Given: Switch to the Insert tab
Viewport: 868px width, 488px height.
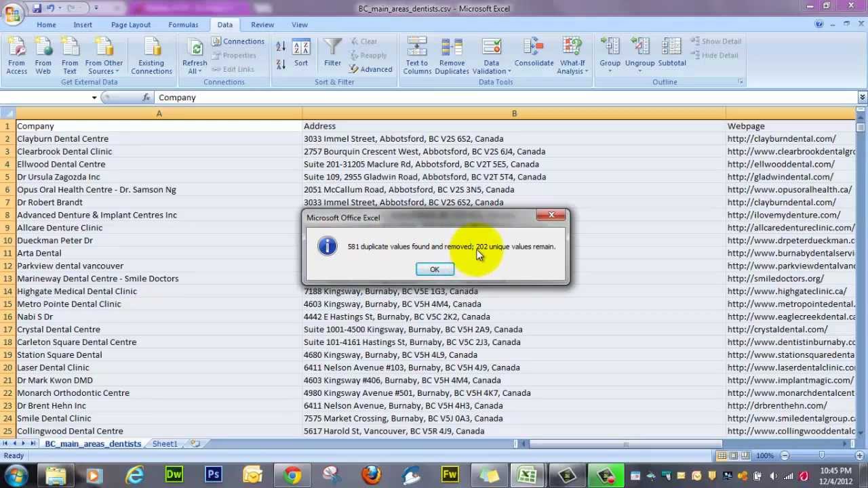Looking at the screenshot, I should click(x=83, y=24).
